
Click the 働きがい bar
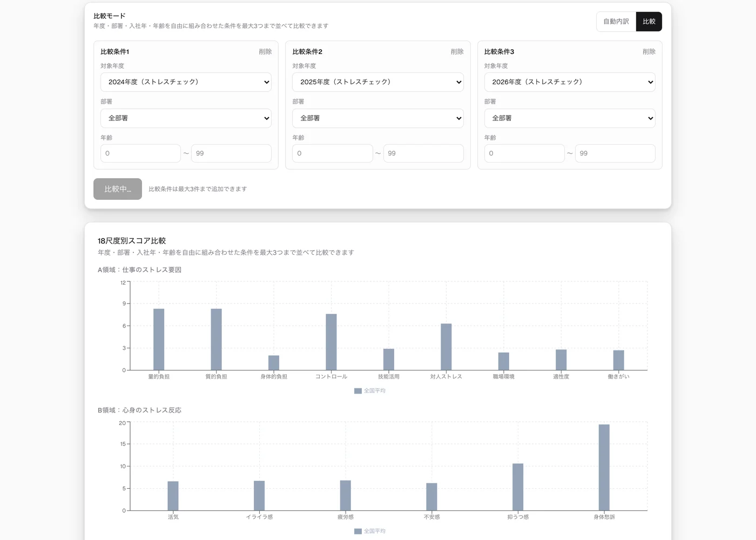click(619, 360)
